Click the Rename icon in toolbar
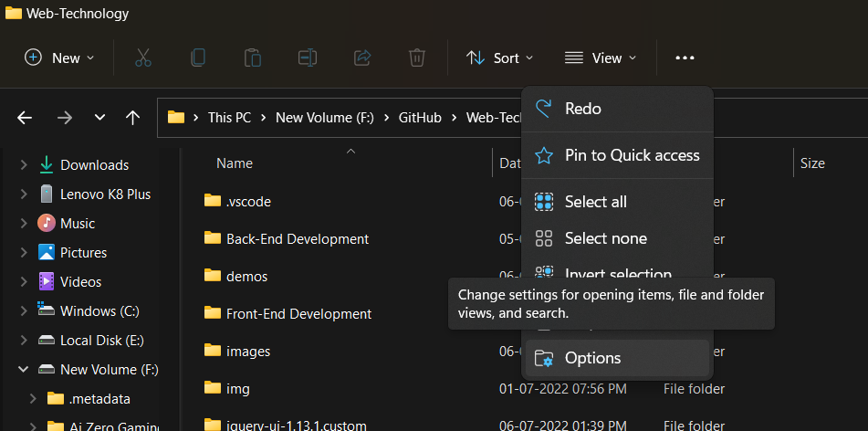The width and height of the screenshot is (868, 431). click(307, 58)
